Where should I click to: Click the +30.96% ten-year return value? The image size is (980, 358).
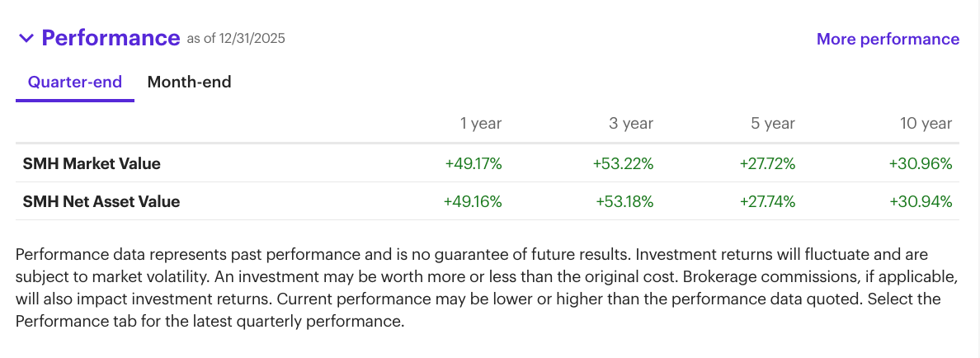(x=921, y=163)
